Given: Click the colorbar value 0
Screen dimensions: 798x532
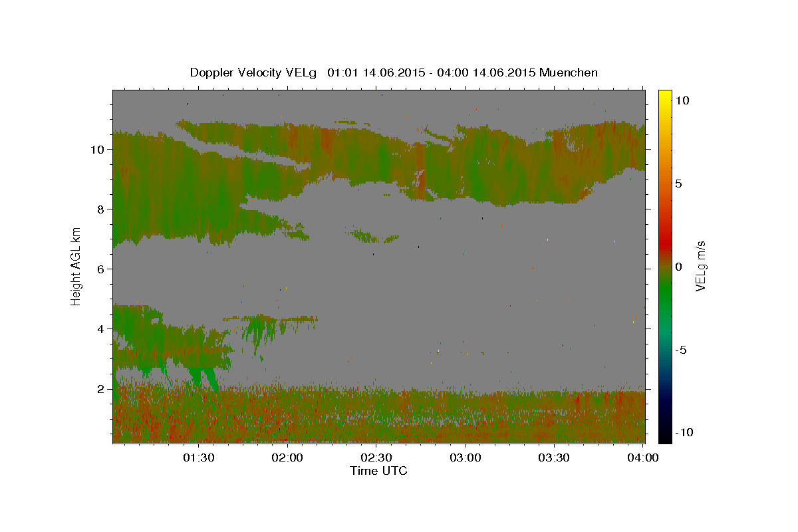Looking at the screenshot, I should tap(678, 267).
